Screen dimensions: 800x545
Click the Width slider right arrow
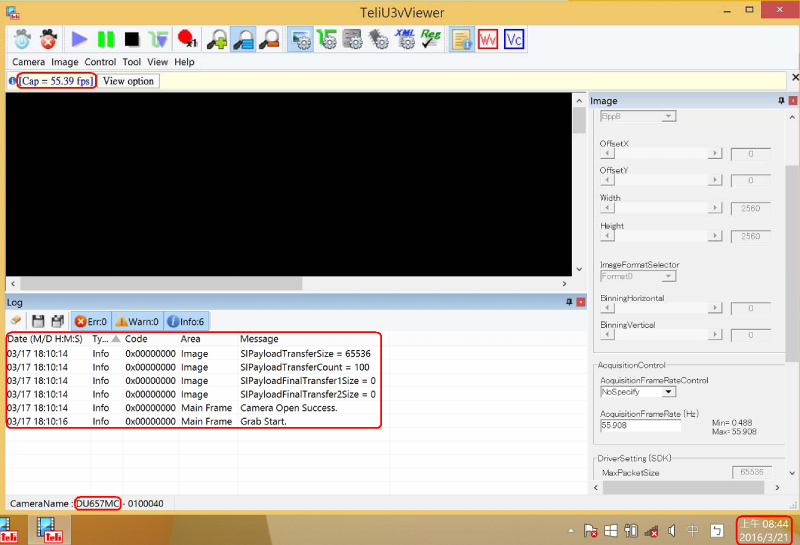[x=715, y=208]
